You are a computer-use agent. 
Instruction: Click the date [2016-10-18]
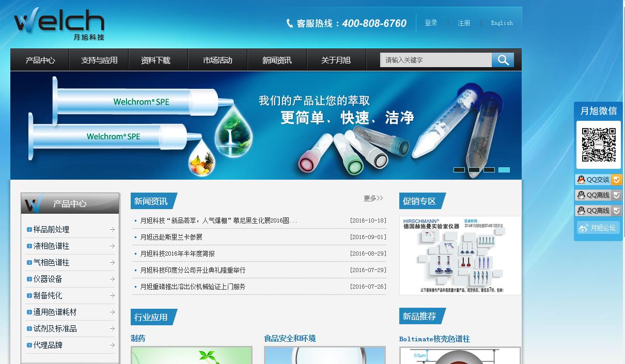point(368,220)
